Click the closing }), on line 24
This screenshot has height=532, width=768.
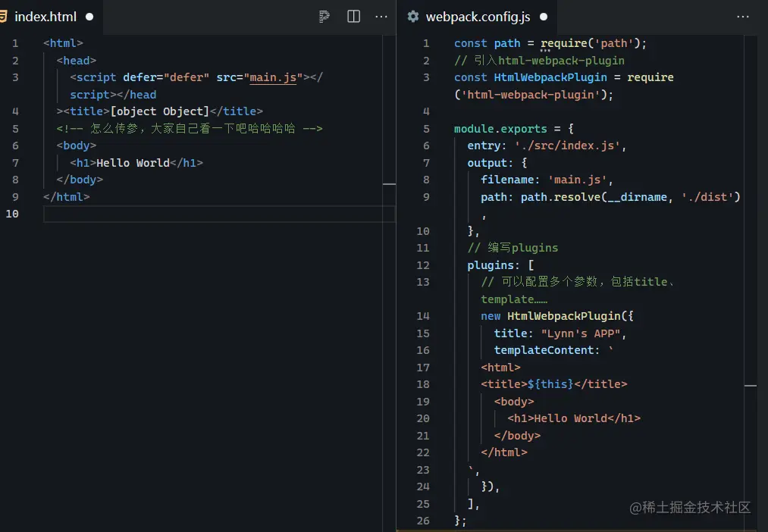click(x=490, y=487)
